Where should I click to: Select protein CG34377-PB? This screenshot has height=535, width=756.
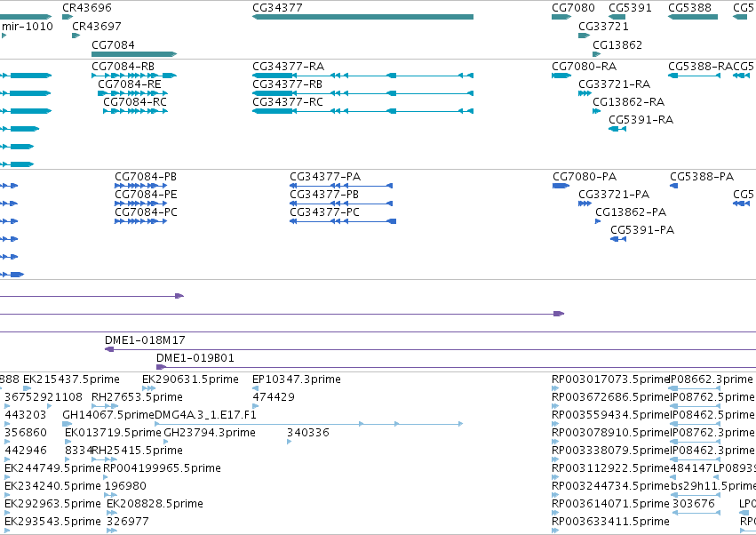(x=324, y=195)
